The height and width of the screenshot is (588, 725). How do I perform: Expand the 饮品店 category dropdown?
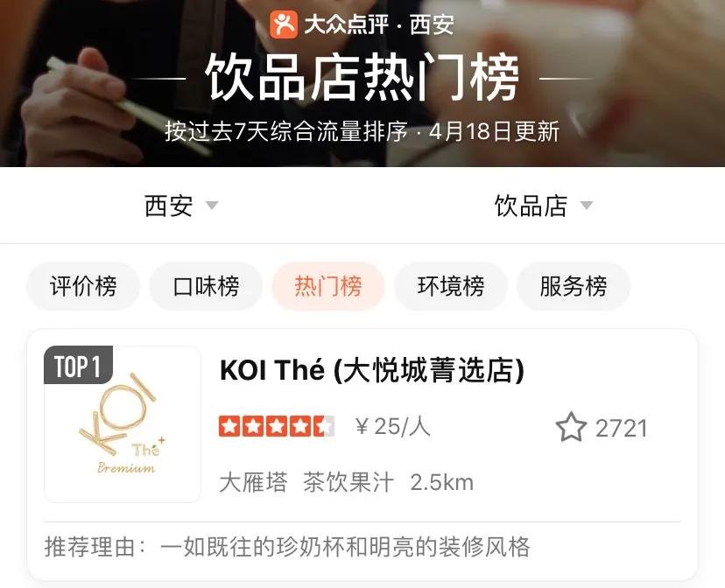(x=543, y=206)
